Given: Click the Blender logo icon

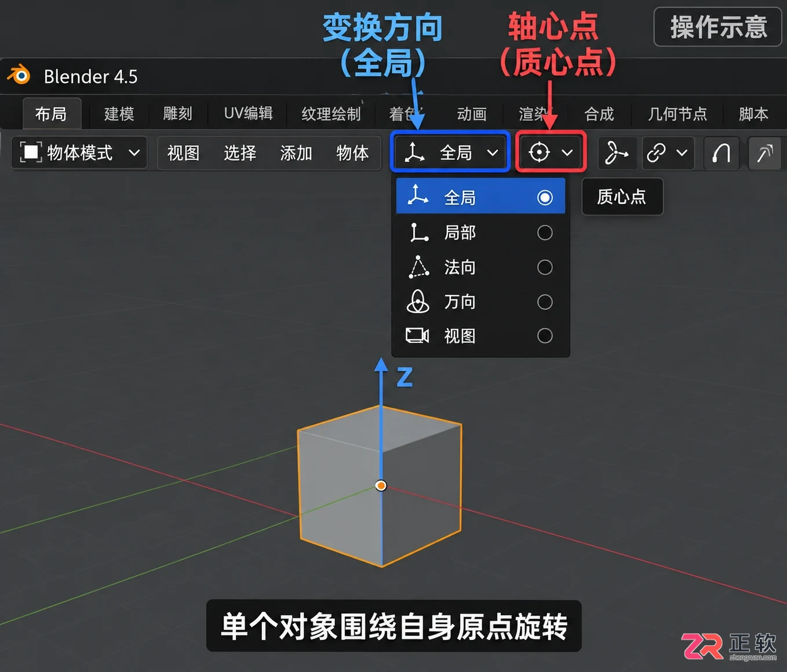Looking at the screenshot, I should click(19, 75).
